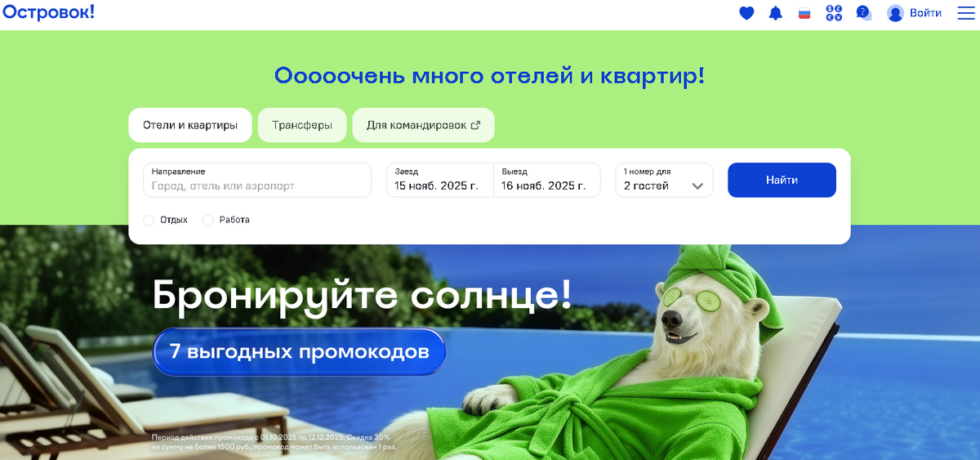
Task: Open the Выезд check-out date picker
Action: (x=547, y=180)
